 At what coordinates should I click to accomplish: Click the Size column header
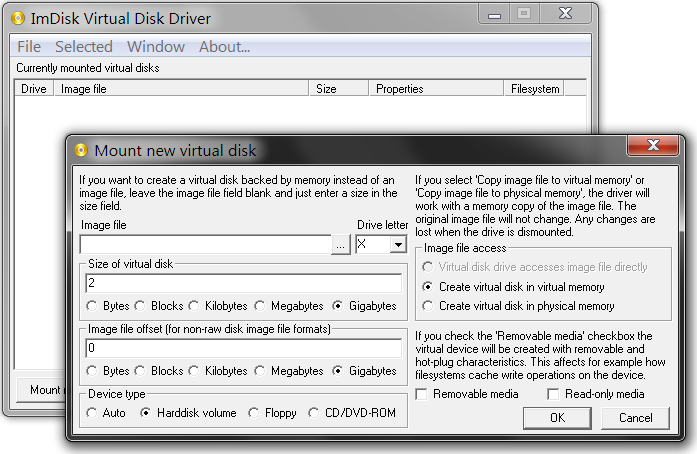click(339, 88)
